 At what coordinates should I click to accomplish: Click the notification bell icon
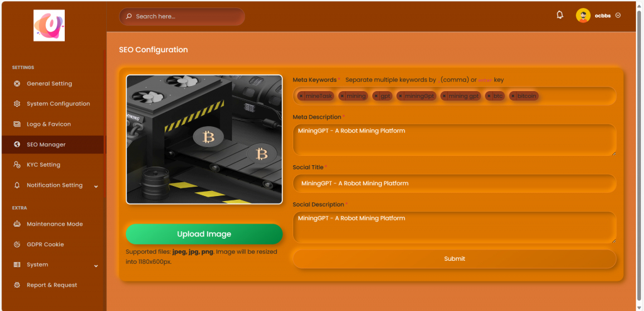(560, 15)
